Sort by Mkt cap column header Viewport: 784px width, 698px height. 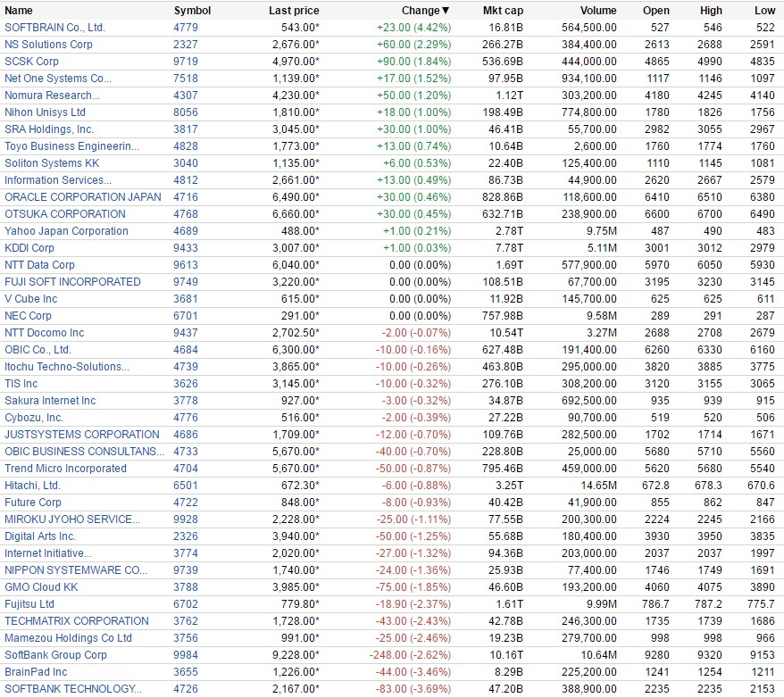coord(503,11)
